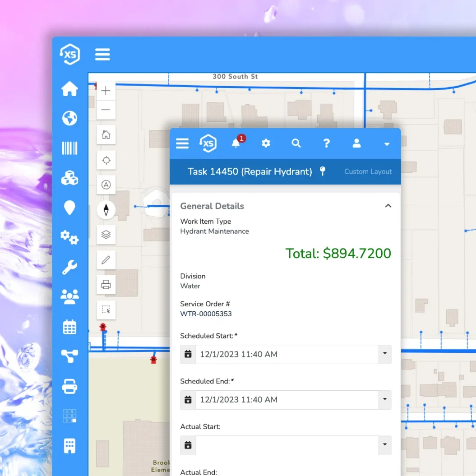476x476 pixels.
Task: Select the map layers tool
Action: coord(106,235)
